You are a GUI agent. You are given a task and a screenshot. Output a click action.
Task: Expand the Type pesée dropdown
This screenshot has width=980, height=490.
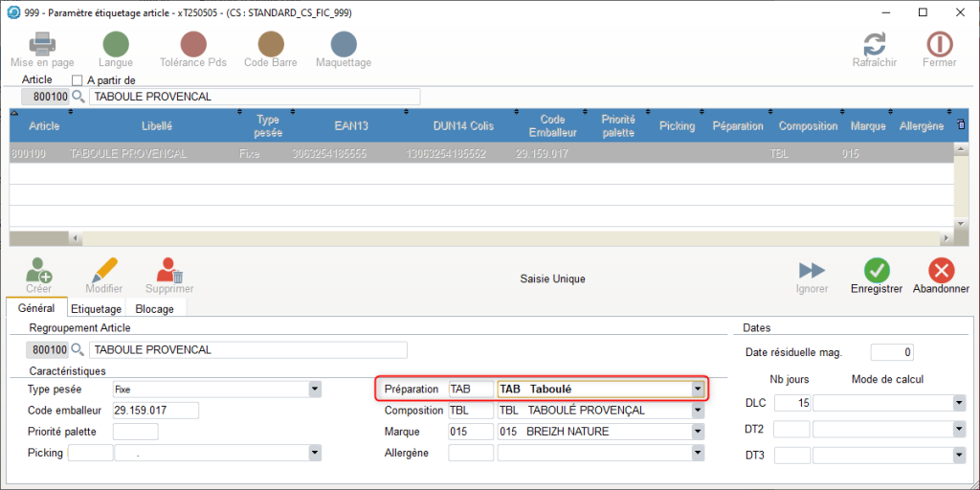[x=315, y=390]
